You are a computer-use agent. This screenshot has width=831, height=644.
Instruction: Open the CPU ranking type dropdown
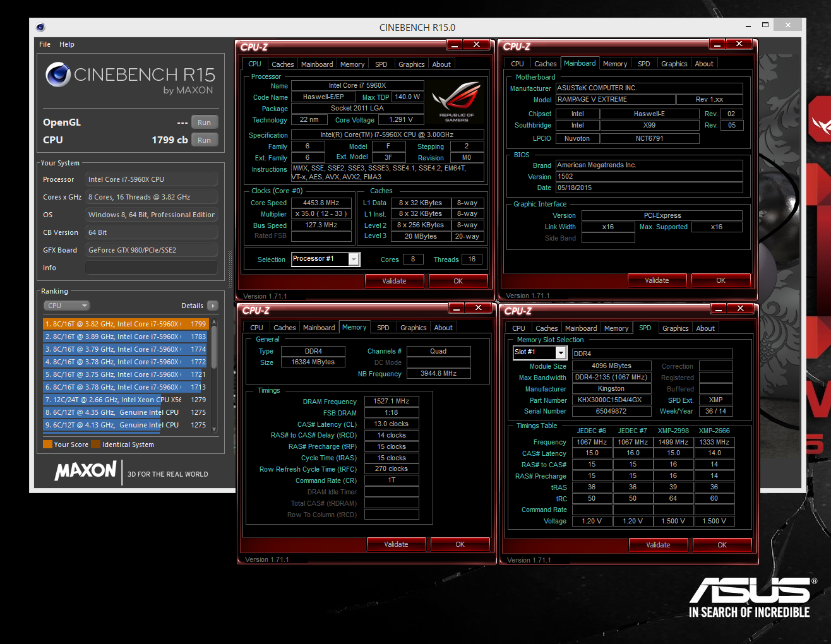point(67,306)
